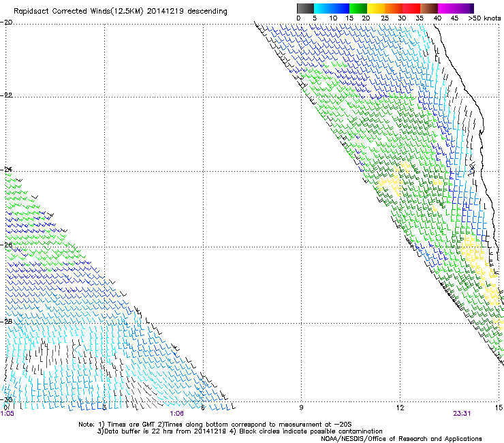Click the green 15-20 knots legend segment

pyautogui.click(x=358, y=8)
